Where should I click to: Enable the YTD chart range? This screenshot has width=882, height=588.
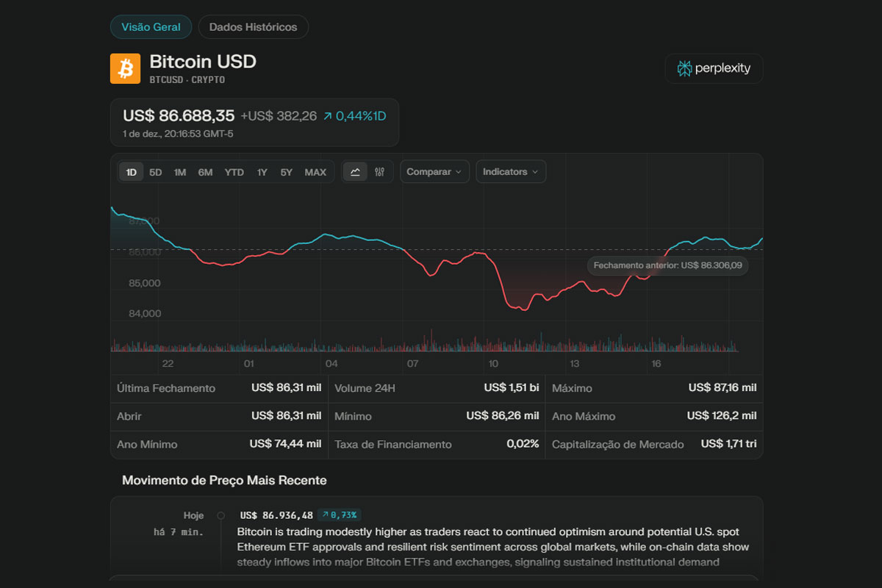(x=234, y=171)
